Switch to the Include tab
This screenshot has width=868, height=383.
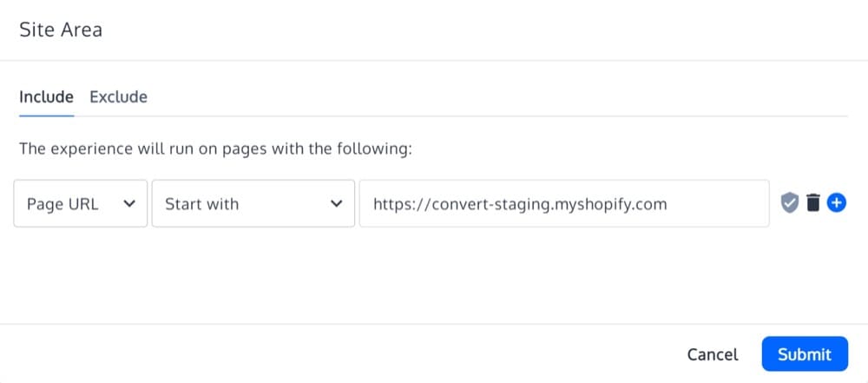point(46,96)
